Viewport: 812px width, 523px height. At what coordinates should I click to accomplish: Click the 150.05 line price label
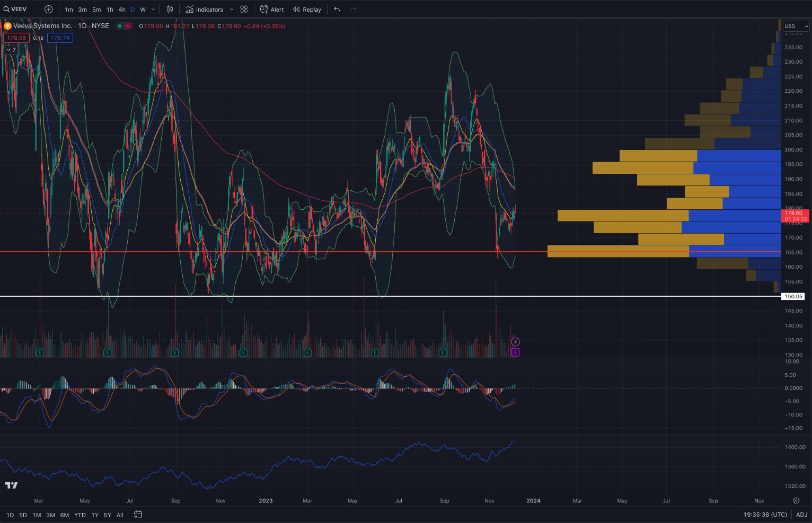tap(793, 296)
